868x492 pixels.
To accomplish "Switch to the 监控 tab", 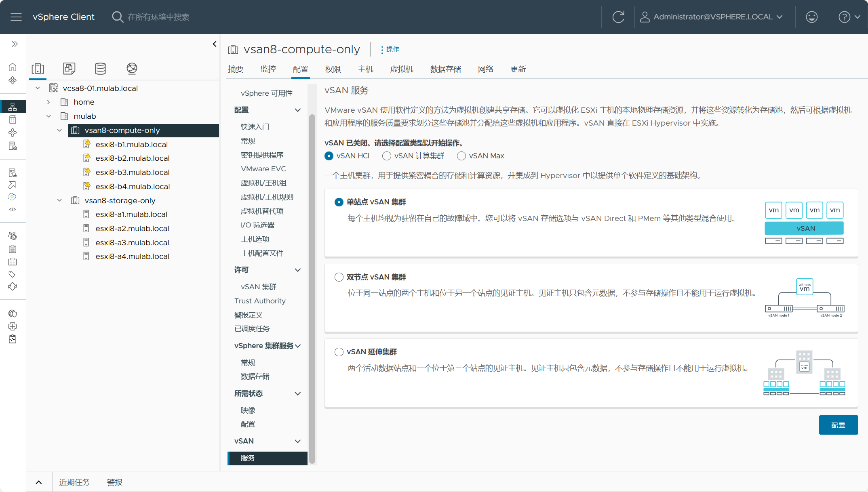I will [268, 69].
